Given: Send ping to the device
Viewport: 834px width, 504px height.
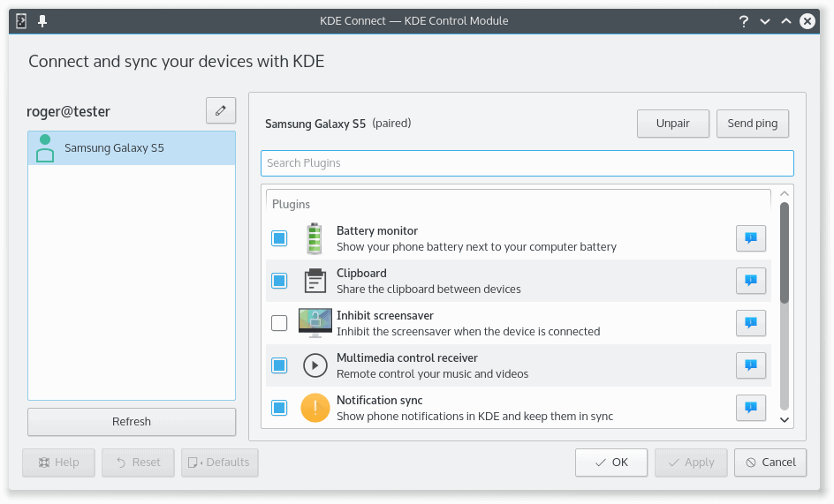Looking at the screenshot, I should (x=752, y=124).
